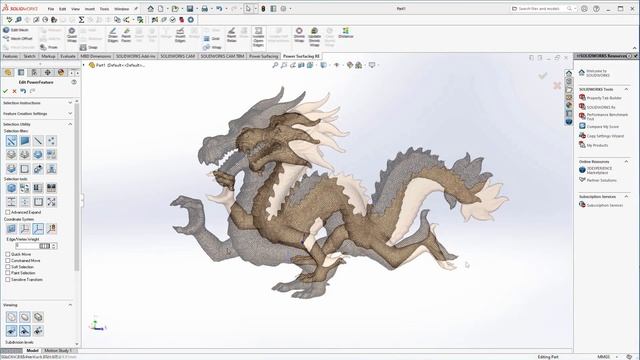
Task: Collapse the Online Resources section
Action: tap(626, 162)
